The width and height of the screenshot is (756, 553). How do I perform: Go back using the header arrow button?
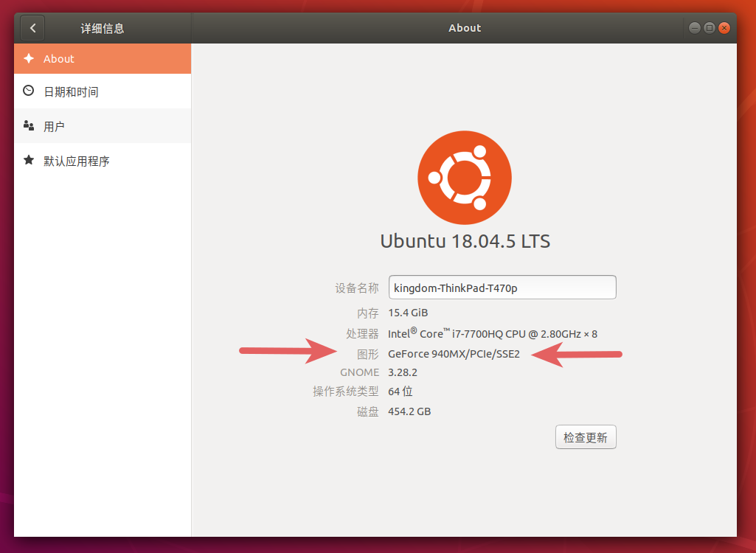click(32, 28)
